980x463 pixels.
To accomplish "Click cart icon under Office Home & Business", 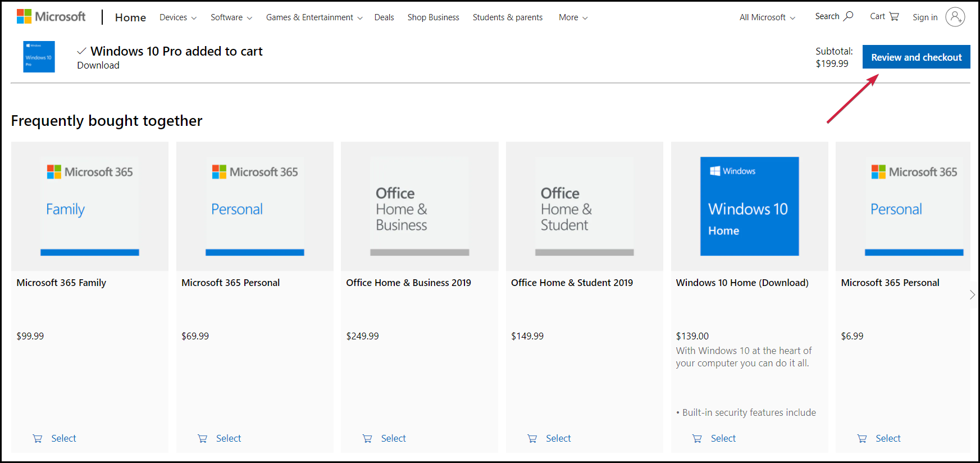I will coord(367,439).
